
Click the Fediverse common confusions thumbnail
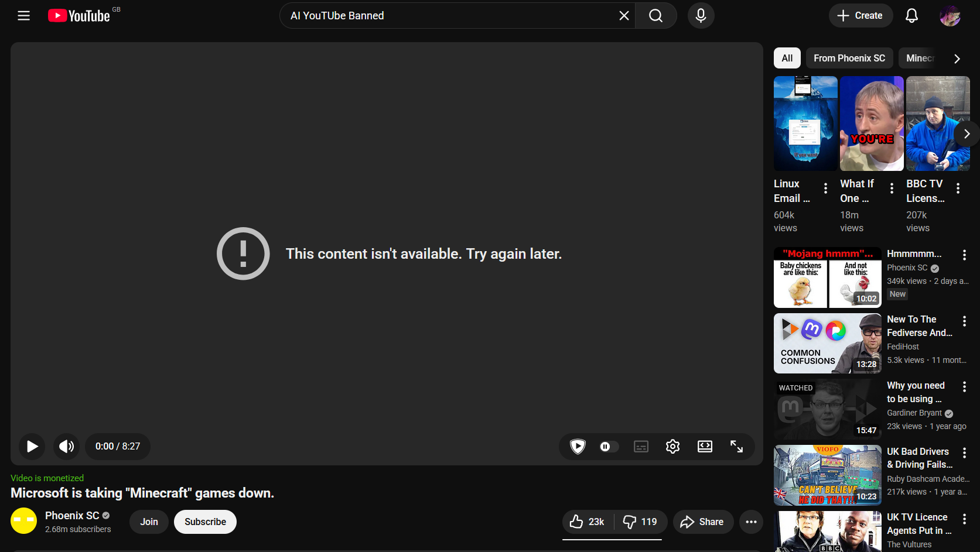click(x=828, y=343)
